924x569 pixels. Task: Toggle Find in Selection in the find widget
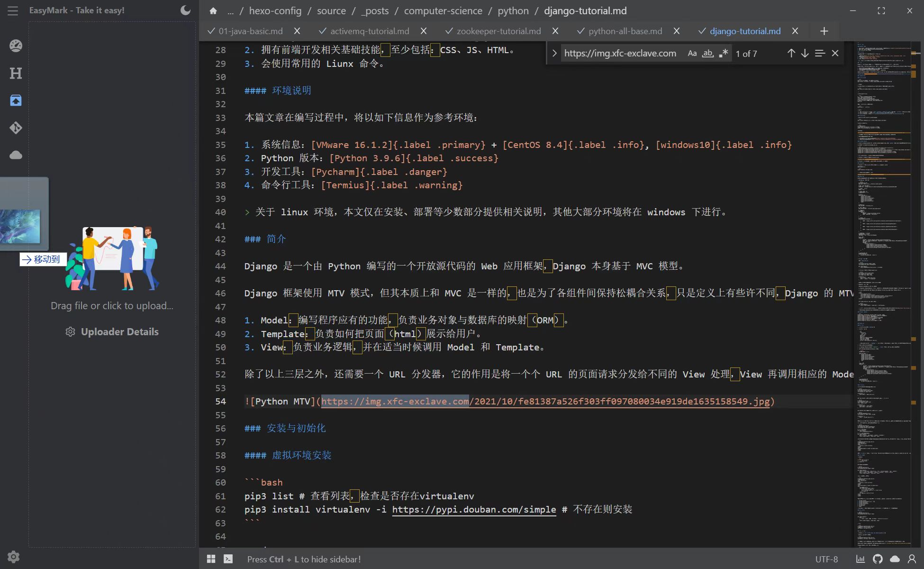[x=820, y=53]
